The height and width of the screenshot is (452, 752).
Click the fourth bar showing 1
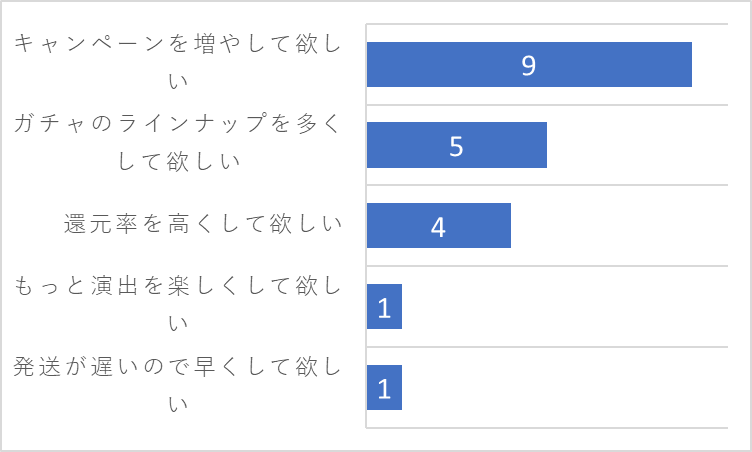point(384,306)
